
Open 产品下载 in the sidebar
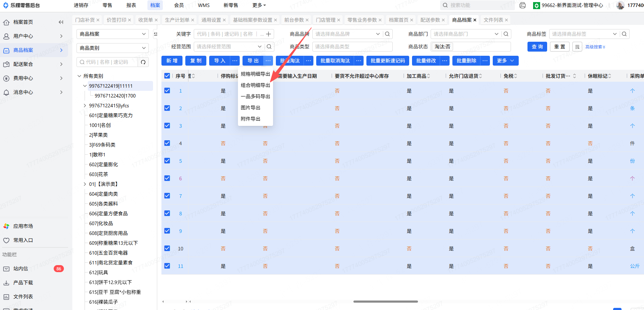(x=23, y=283)
